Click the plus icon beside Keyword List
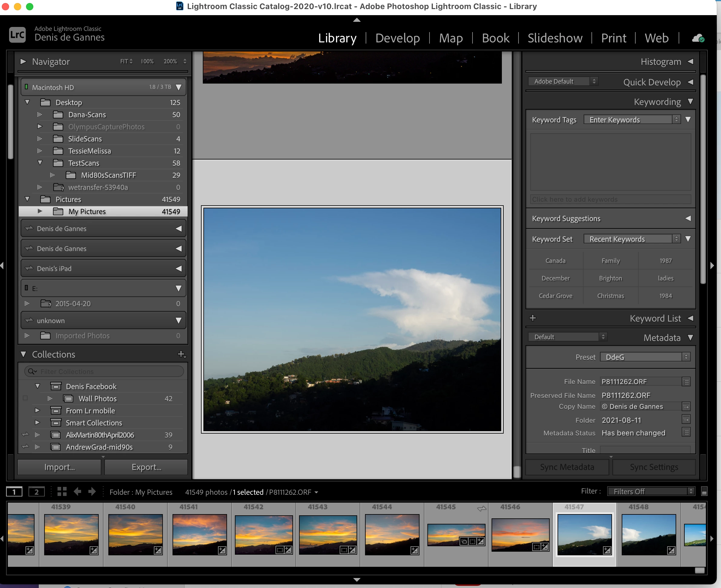721x588 pixels. pyautogui.click(x=533, y=318)
